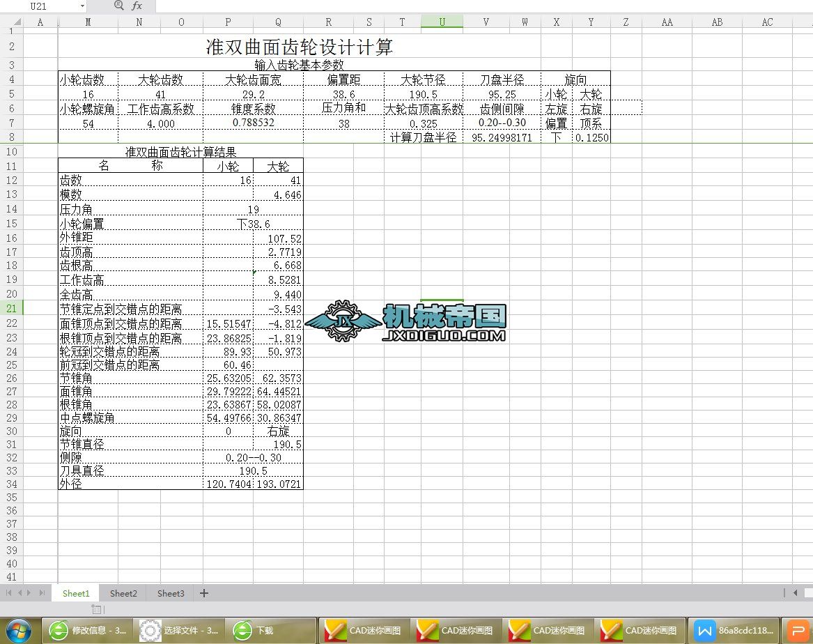This screenshot has height=644, width=813.
Task: Click the 输入齿轮基本参数 heading cell
Action: [x=299, y=65]
